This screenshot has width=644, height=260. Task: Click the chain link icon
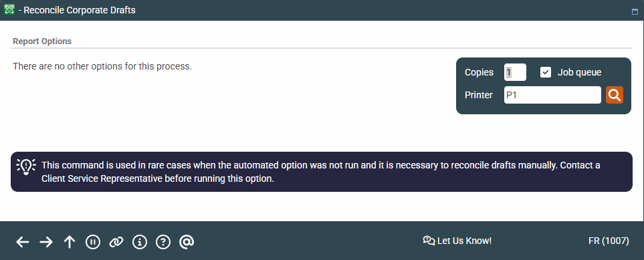point(116,243)
